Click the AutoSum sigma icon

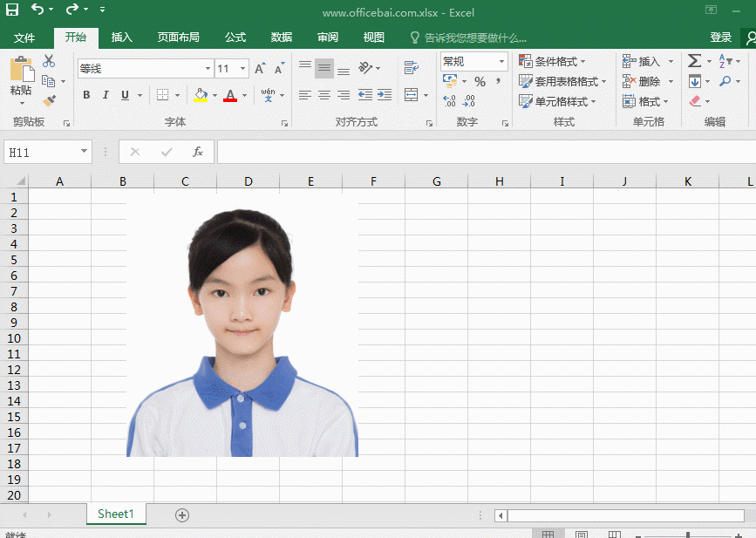(x=694, y=61)
